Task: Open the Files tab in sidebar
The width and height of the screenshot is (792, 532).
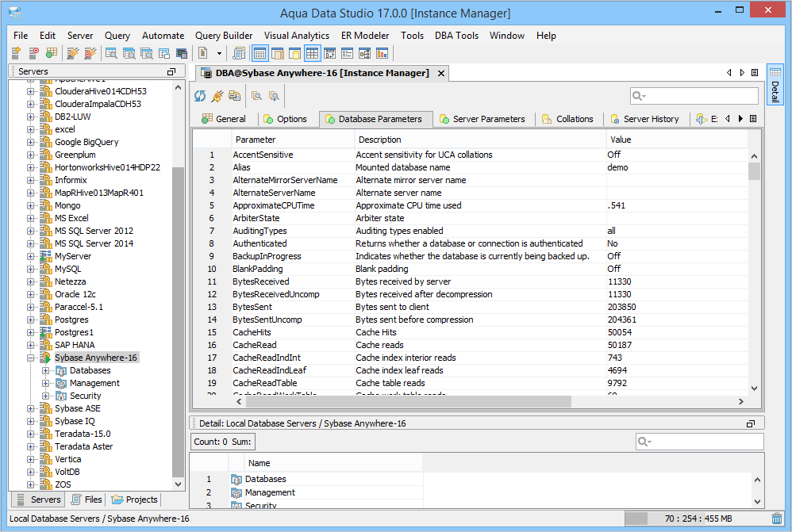Action: click(x=87, y=499)
